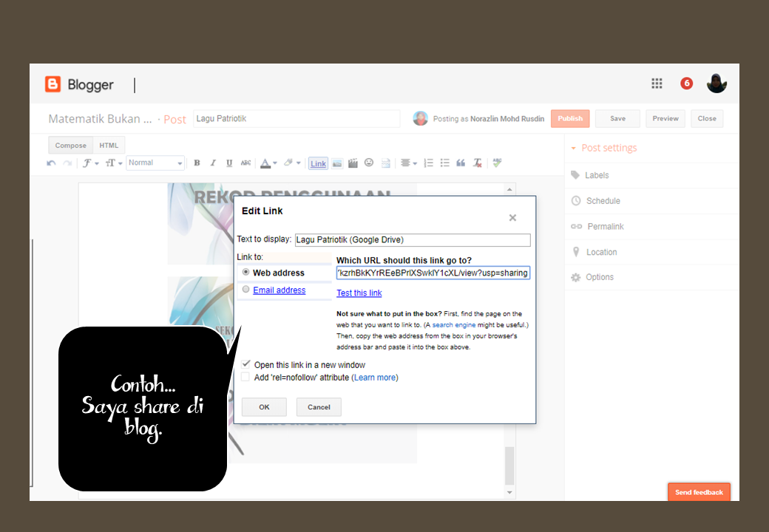Open the font size dropdown

[114, 163]
